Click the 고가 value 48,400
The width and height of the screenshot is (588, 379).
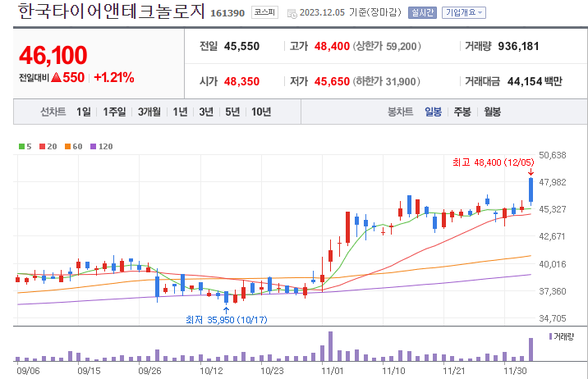(332, 47)
